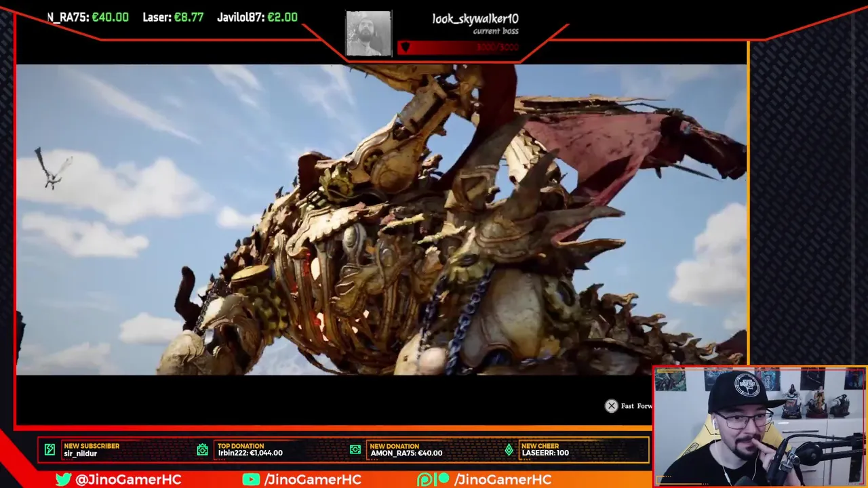Click the 'current boss' label

point(496,31)
